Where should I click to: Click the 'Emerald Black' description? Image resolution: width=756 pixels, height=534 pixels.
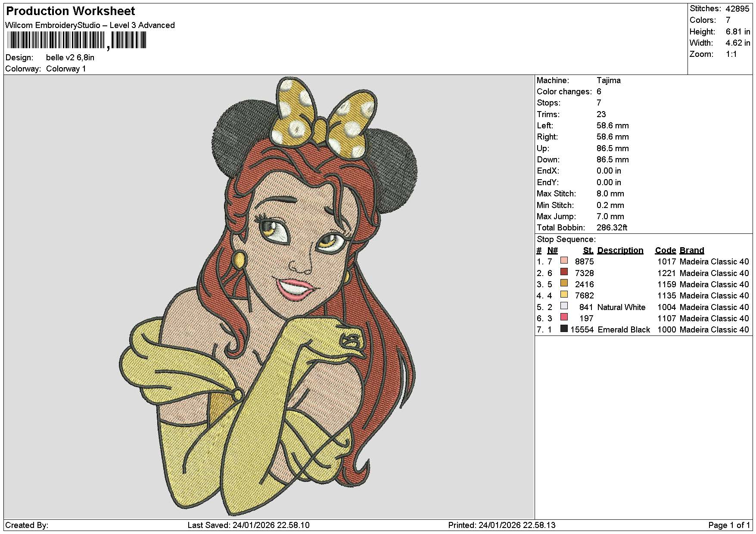click(x=624, y=329)
